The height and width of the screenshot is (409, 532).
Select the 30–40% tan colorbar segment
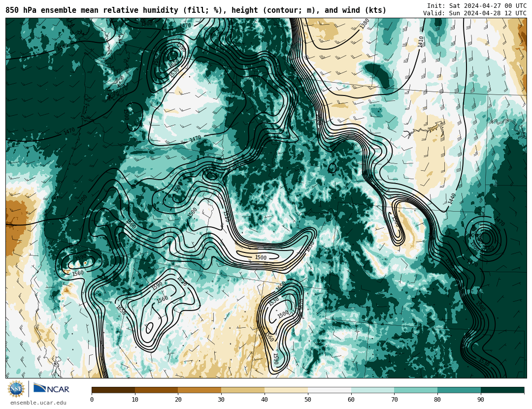[x=243, y=390]
